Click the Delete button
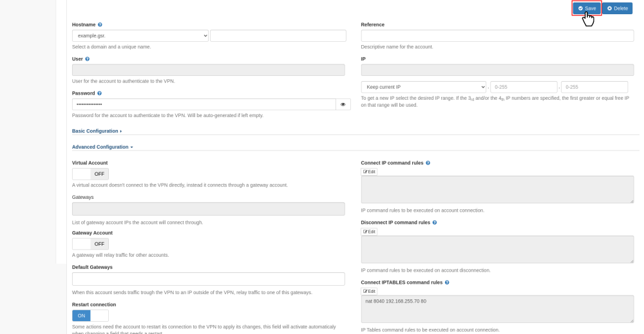The image size is (644, 334). 617,8
